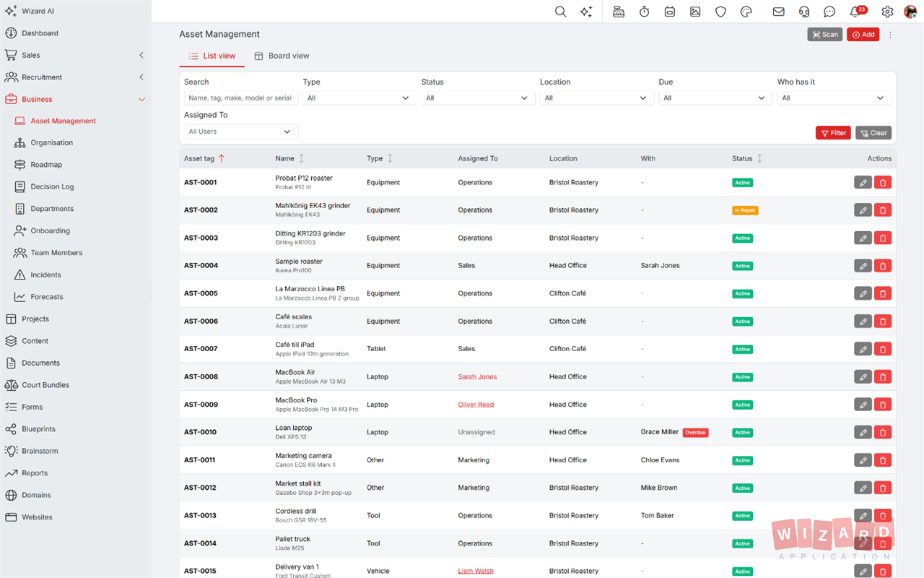Screen dimensions: 924x578
Task: Switch to Board view tab
Action: point(282,56)
